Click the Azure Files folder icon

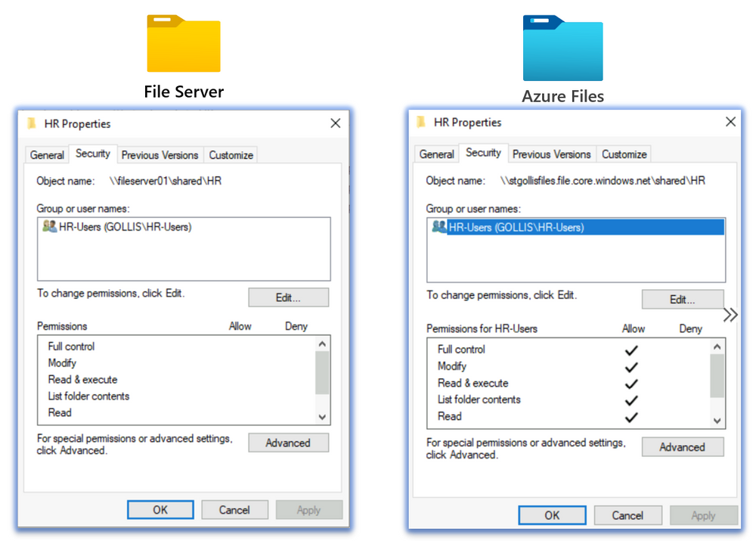click(562, 47)
